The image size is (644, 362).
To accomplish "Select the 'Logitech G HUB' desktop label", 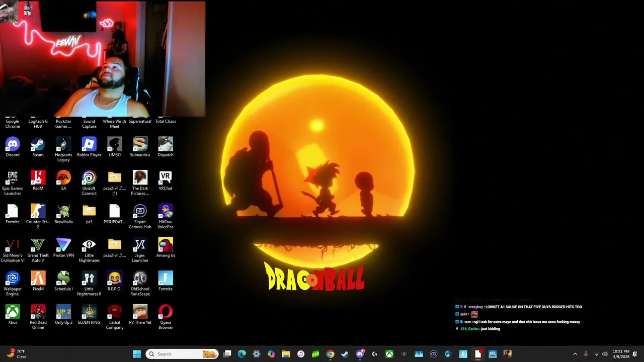I will coord(38,124).
